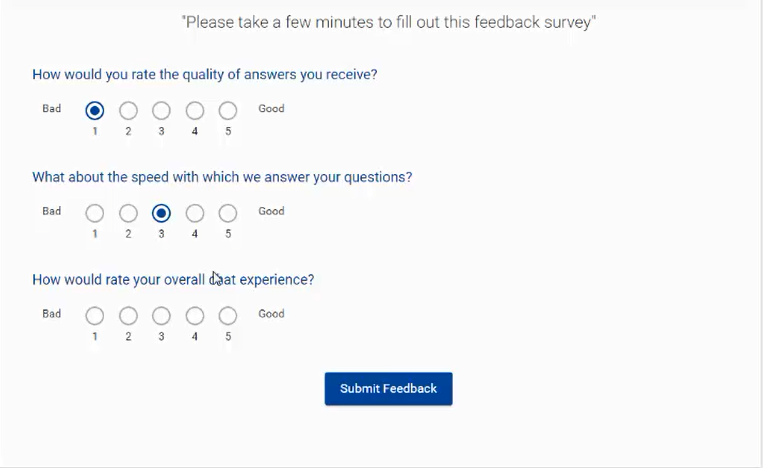Rate overall chat experience as 3

tap(161, 316)
